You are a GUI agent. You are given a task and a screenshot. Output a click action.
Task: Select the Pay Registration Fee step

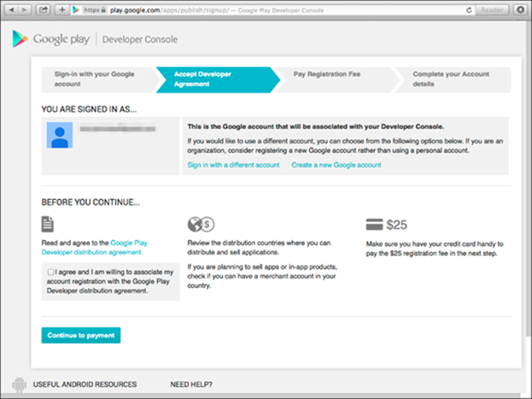click(337, 79)
